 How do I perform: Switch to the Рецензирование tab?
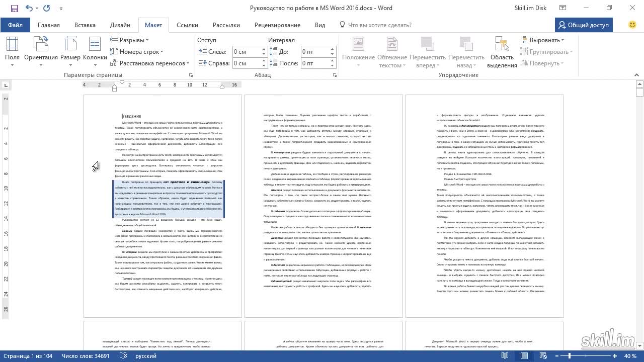pos(277,25)
